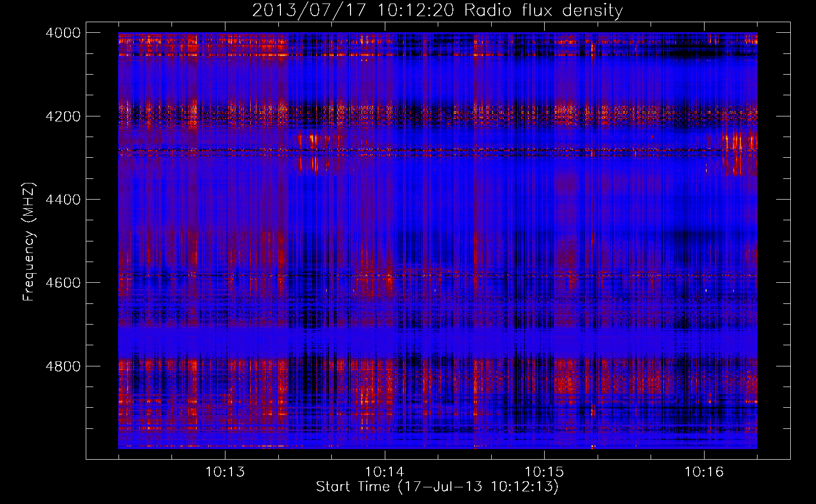This screenshot has height=504, width=816.
Task: Select the 4200 frequency tick label
Action: click(63, 116)
